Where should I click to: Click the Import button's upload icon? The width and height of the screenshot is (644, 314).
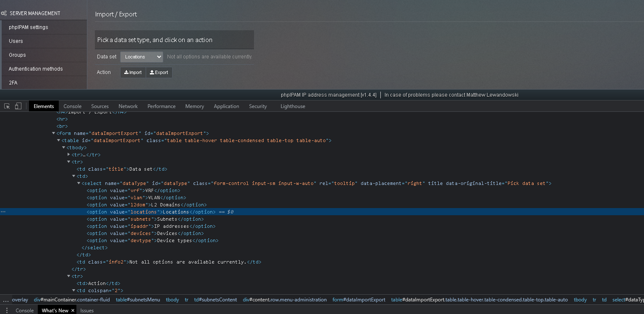pos(126,72)
